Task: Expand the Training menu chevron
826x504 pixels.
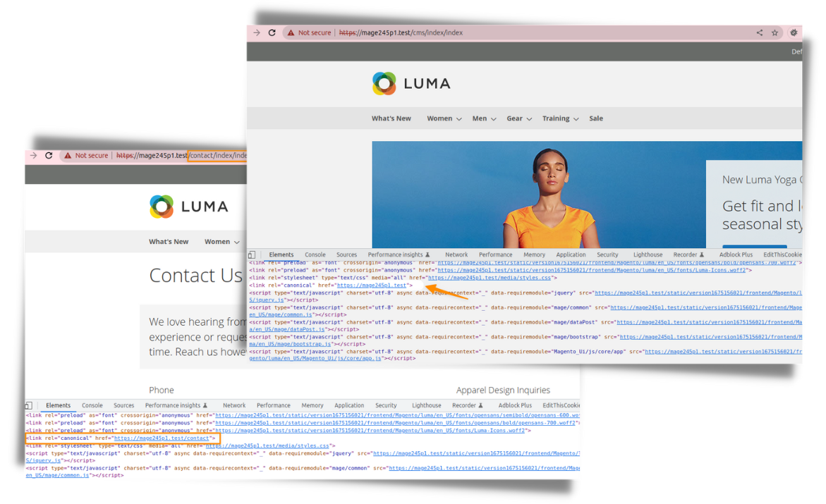Action: coord(576,119)
